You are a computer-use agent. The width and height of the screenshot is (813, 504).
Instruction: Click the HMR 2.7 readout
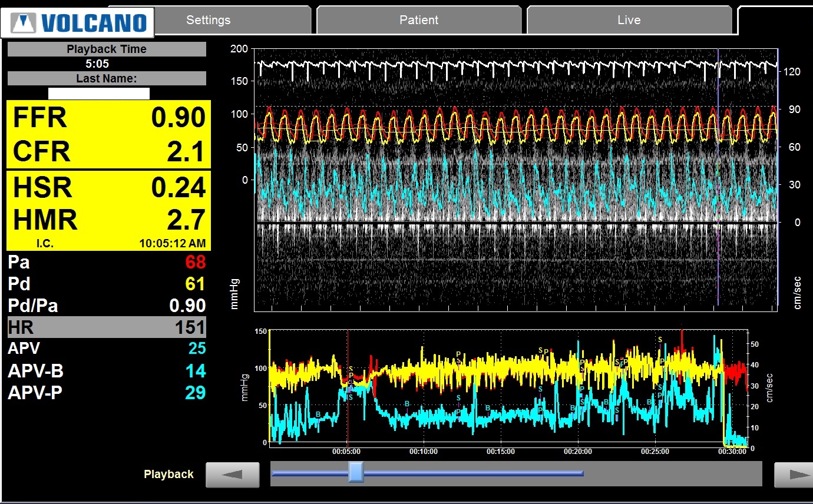[x=184, y=220]
